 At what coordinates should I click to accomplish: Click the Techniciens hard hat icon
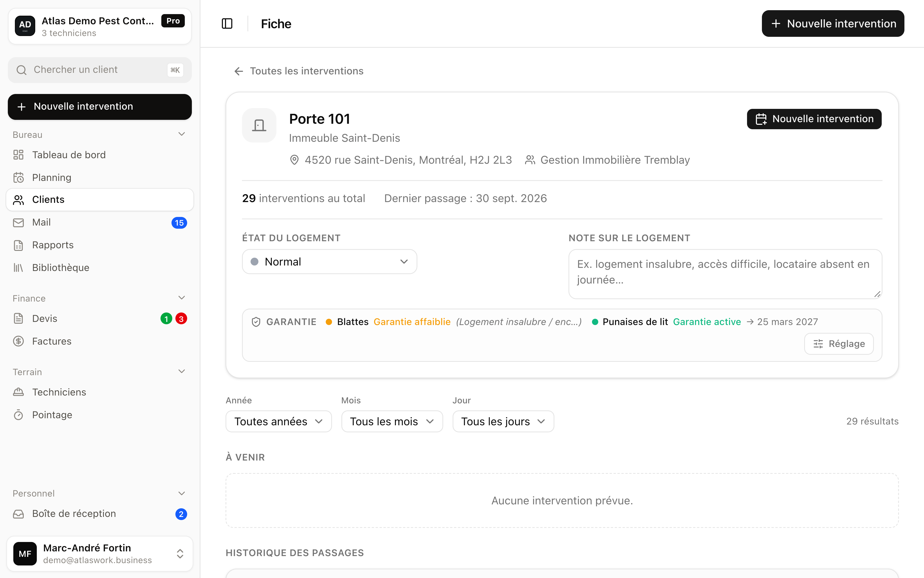[x=18, y=392]
